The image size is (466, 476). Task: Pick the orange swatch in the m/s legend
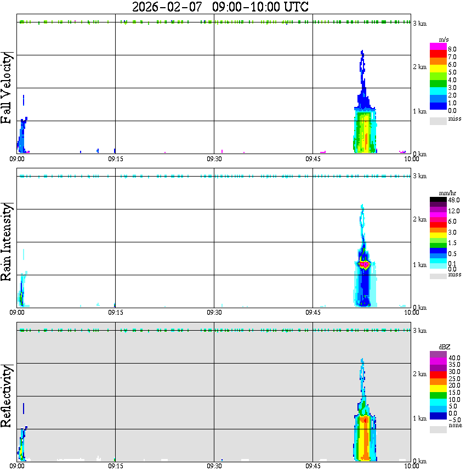tap(438, 61)
